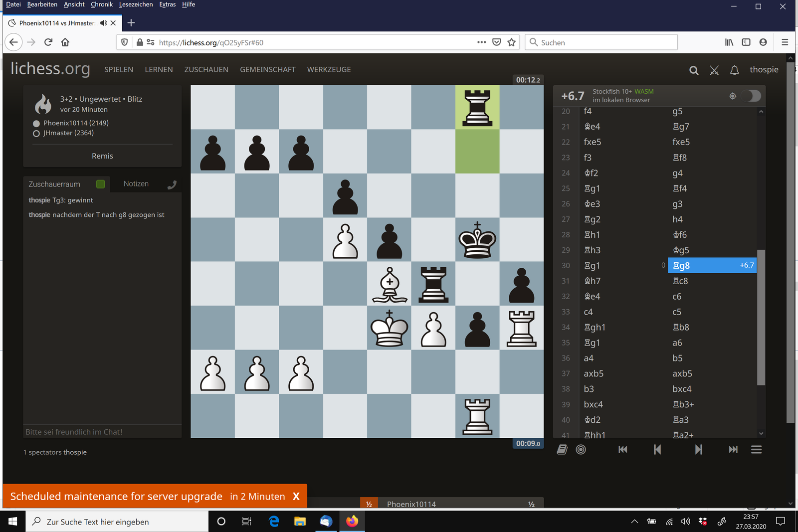This screenshot has width=798, height=532.
Task: Jump to the first move of the game
Action: tap(623, 450)
